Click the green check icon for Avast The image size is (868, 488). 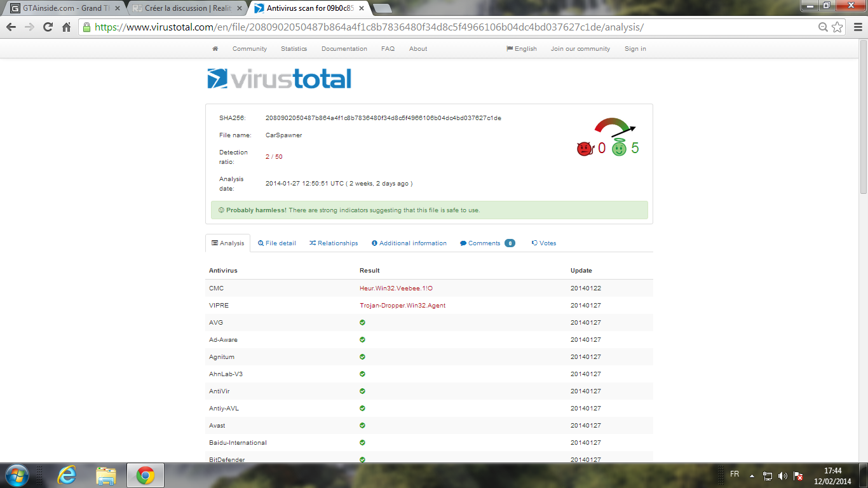pos(362,426)
